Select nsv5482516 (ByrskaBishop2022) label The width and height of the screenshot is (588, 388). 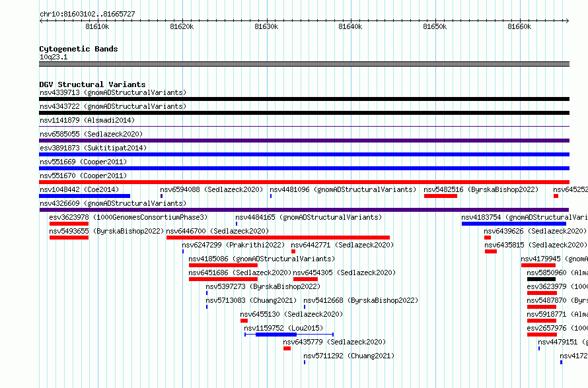481,189
